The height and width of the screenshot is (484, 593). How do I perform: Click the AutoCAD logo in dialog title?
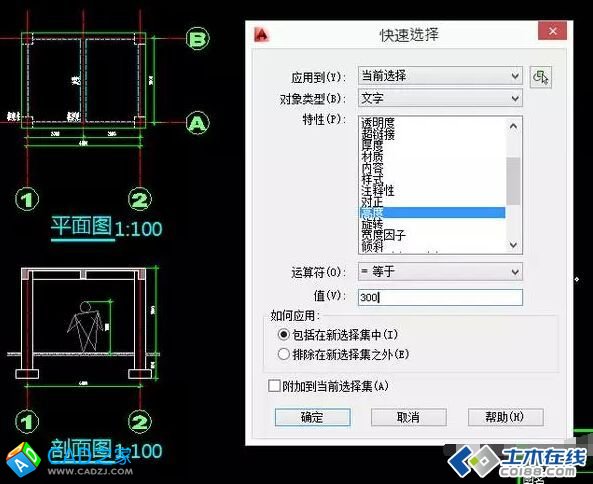[261, 34]
